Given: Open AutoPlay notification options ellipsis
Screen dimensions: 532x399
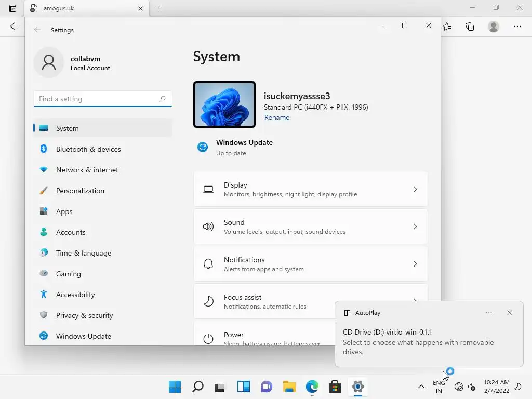Looking at the screenshot, I should click(x=488, y=312).
